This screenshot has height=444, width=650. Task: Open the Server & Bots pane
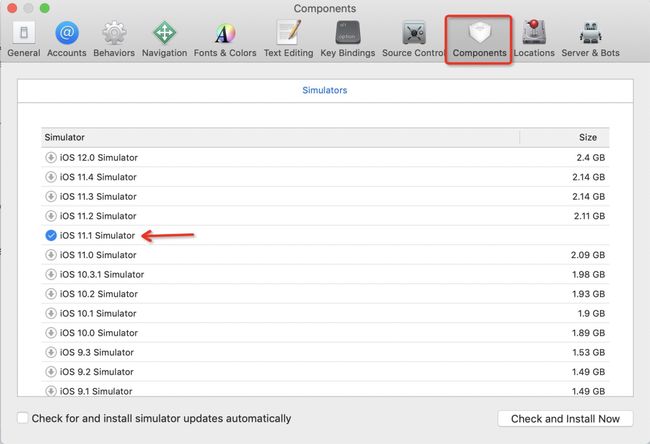coord(590,40)
